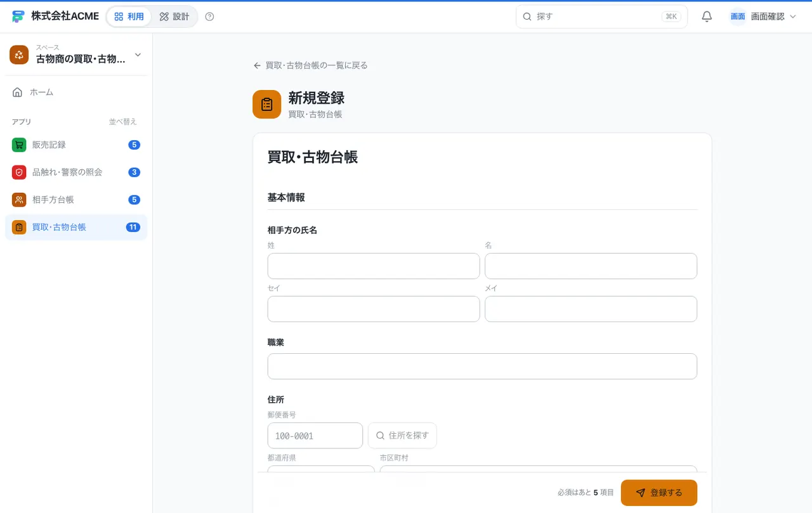812x513 pixels.
Task: Click the orange recycle space icon
Action: point(19,55)
